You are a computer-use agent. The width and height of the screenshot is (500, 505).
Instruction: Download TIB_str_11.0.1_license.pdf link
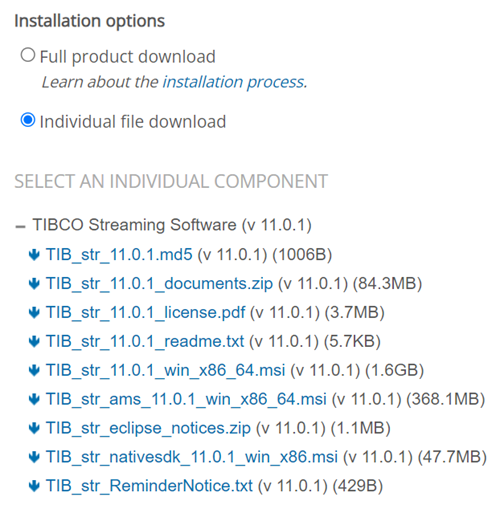[145, 313]
